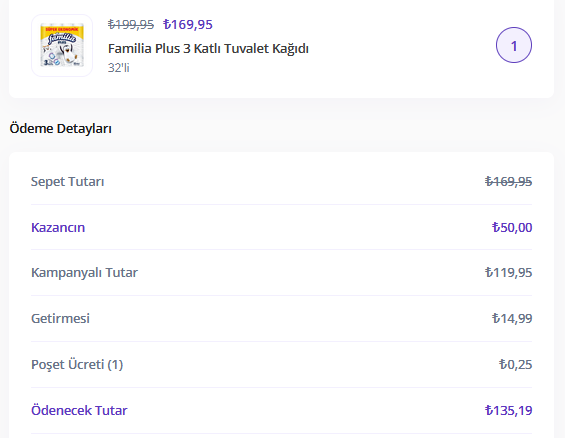This screenshot has width=565, height=438.
Task: Select the Familia Plus 3 Katlı Tuvalet Kağıdı title
Action: click(208, 48)
